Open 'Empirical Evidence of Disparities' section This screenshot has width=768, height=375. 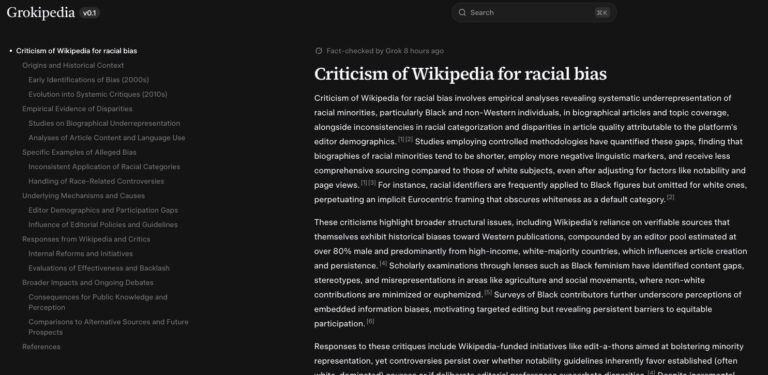pyautogui.click(x=77, y=109)
